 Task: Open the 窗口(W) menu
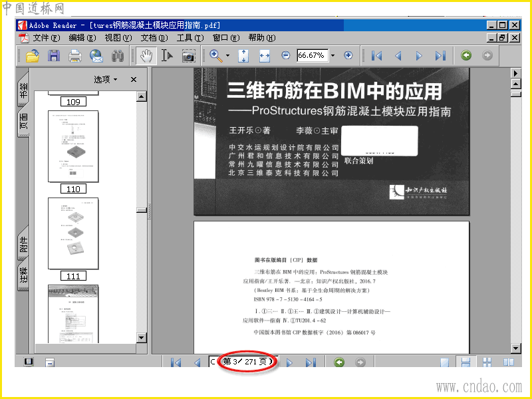226,38
